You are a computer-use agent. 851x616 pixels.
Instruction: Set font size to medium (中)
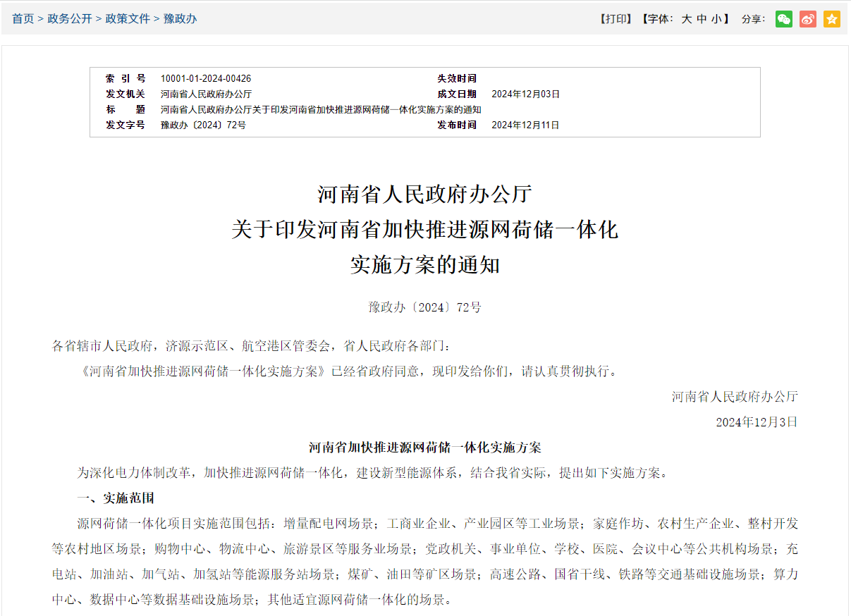pyautogui.click(x=702, y=19)
